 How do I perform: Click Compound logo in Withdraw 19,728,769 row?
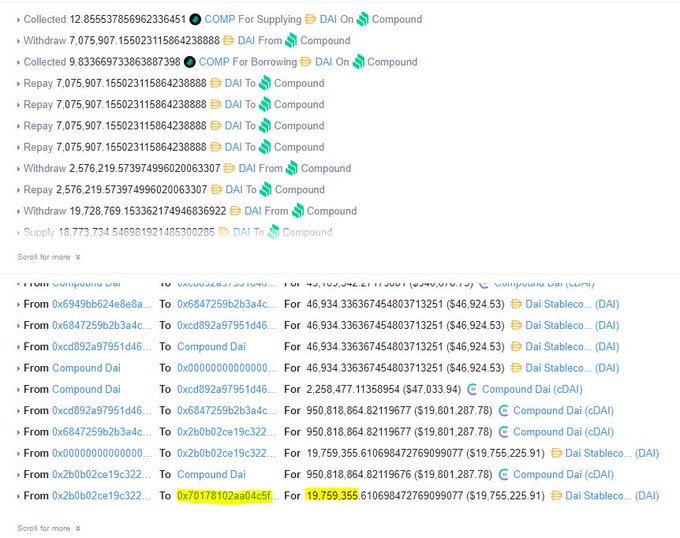[x=298, y=211]
